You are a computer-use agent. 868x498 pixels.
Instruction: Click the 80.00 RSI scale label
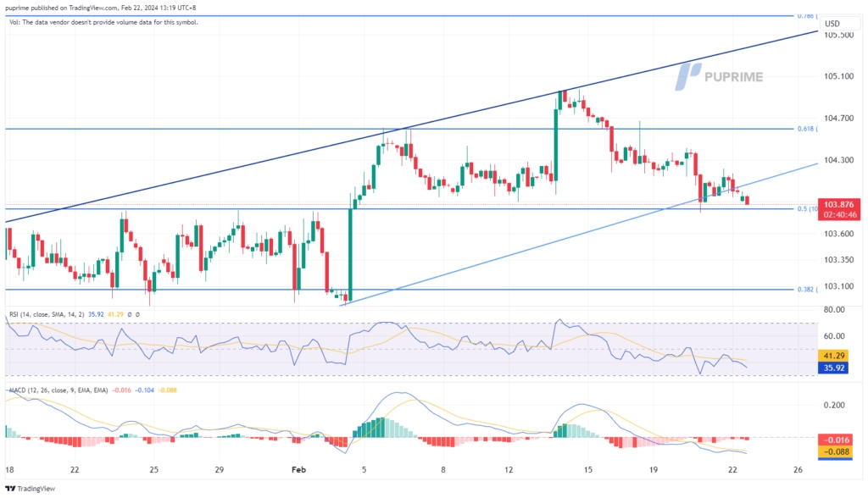(x=834, y=309)
